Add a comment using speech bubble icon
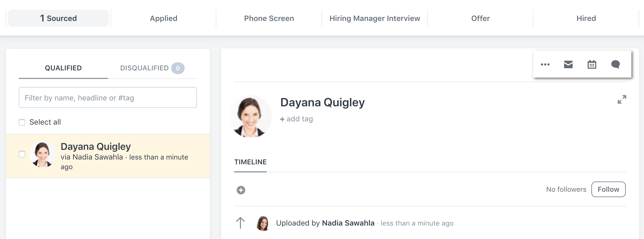 (615, 64)
